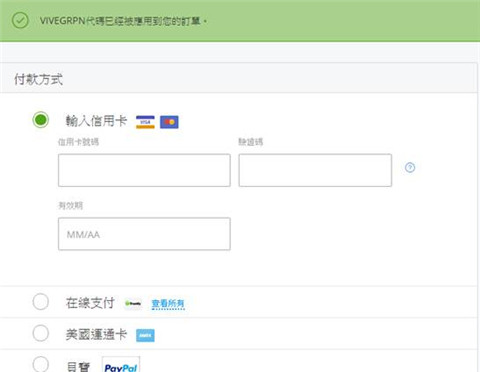
Task: Select the 輸入信用卡 radio button
Action: coord(41,120)
